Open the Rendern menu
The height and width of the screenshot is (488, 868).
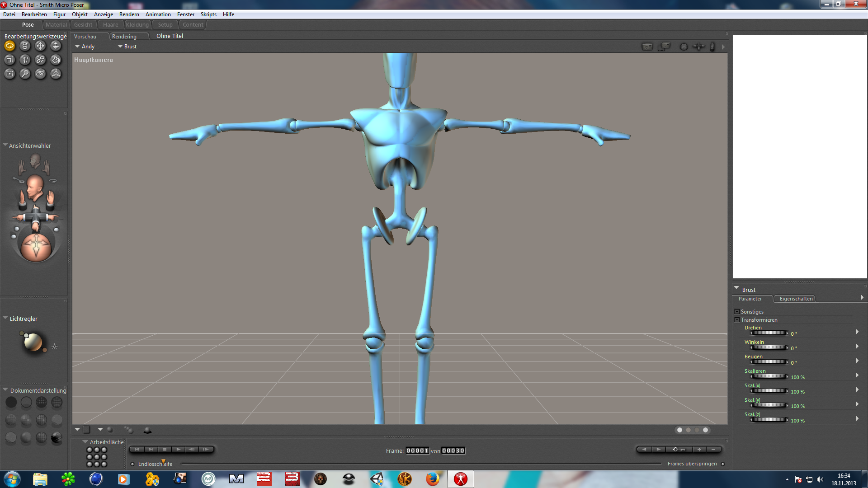129,14
